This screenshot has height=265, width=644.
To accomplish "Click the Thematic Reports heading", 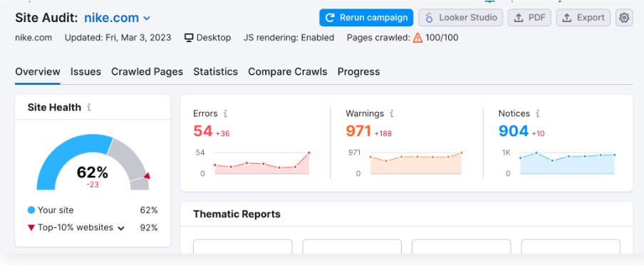I will [x=237, y=214].
